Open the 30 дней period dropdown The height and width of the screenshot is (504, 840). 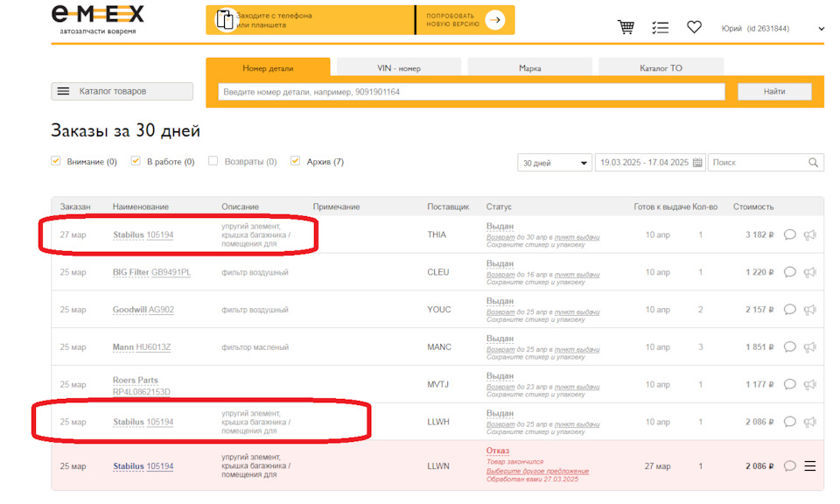pos(555,163)
